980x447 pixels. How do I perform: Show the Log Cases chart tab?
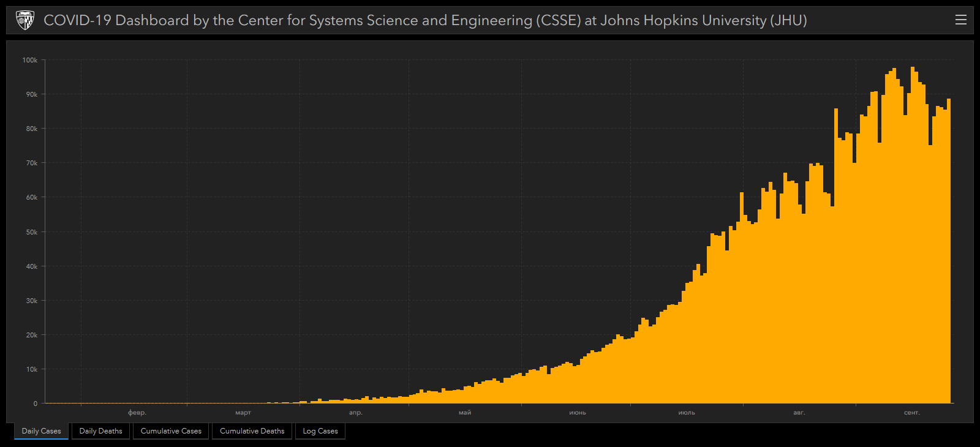point(320,431)
